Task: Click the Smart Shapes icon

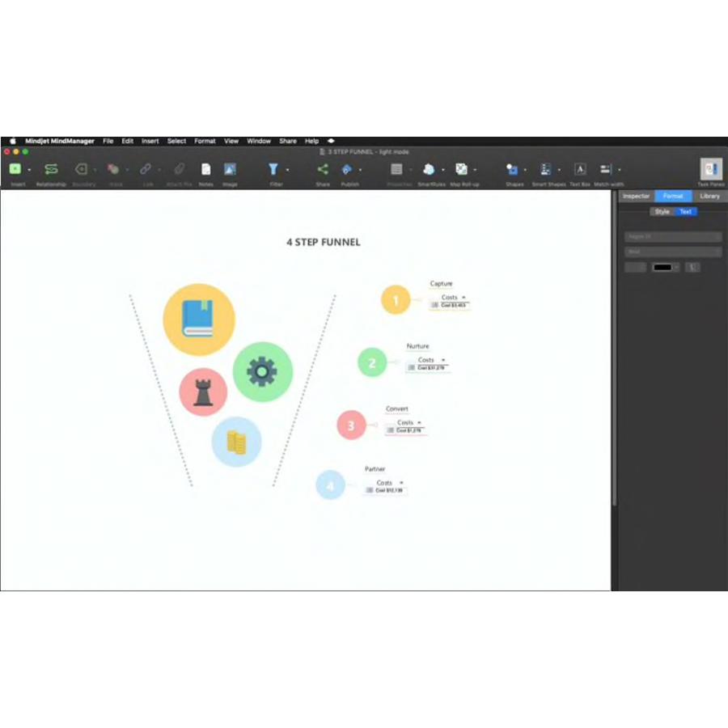Action: tap(546, 169)
